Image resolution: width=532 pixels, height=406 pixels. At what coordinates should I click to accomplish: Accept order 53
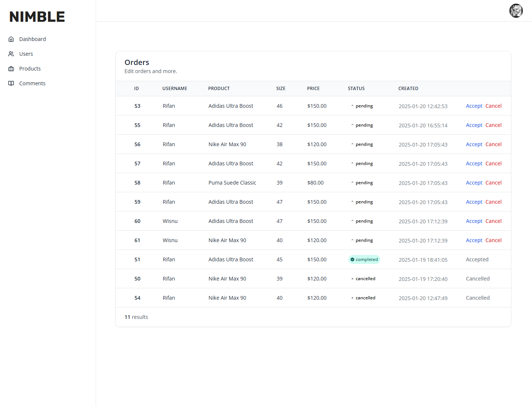click(x=474, y=106)
